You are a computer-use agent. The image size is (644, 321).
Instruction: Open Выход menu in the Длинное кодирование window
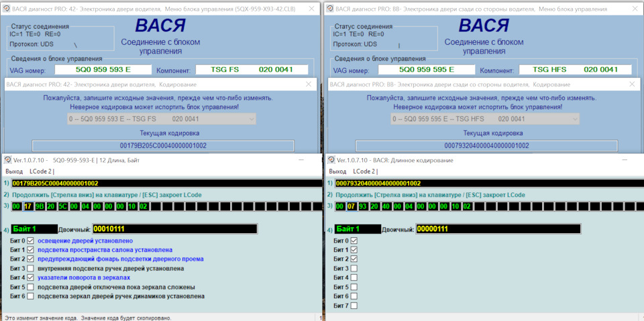(x=337, y=171)
